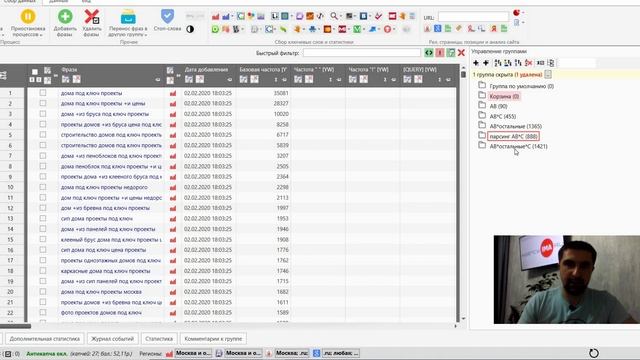
Task: Click the second plus icon in group management
Action: [x=486, y=63]
